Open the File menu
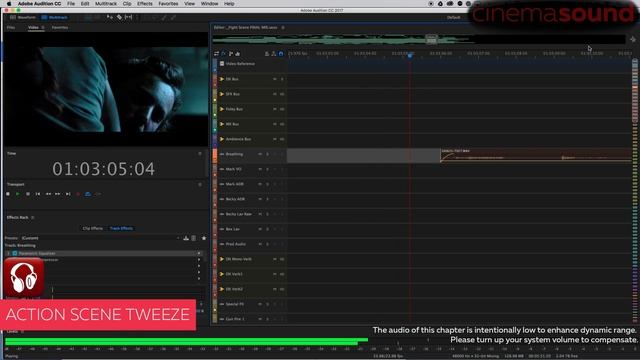This screenshot has width=640, height=360. tap(71, 4)
